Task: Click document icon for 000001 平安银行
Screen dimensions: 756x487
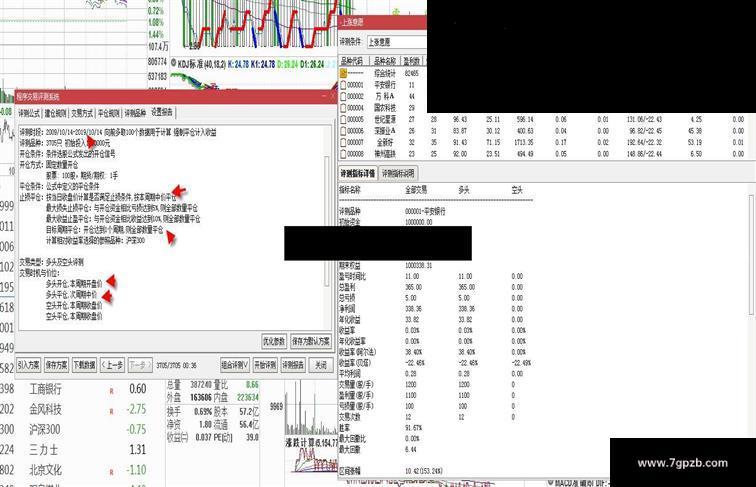Action: [343, 85]
